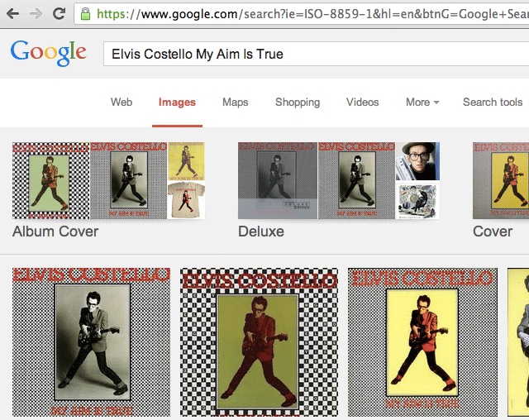Viewport: 529px width, 420px height.
Task: Click the search box with Elvis Costello query
Action: point(316,54)
